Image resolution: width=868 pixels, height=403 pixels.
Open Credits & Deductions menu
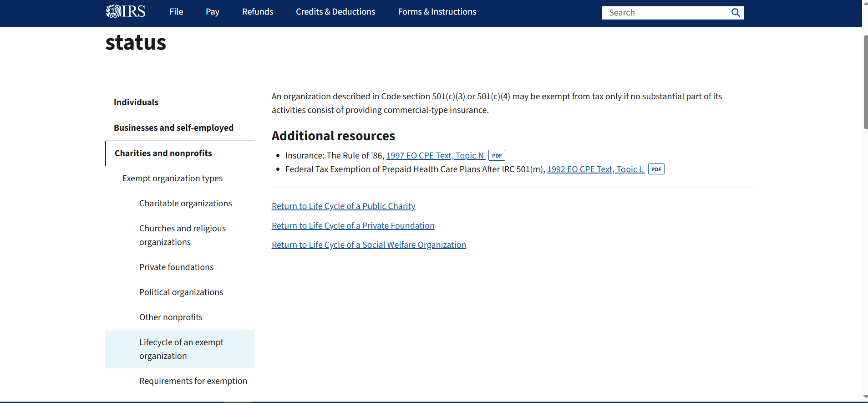click(x=335, y=12)
